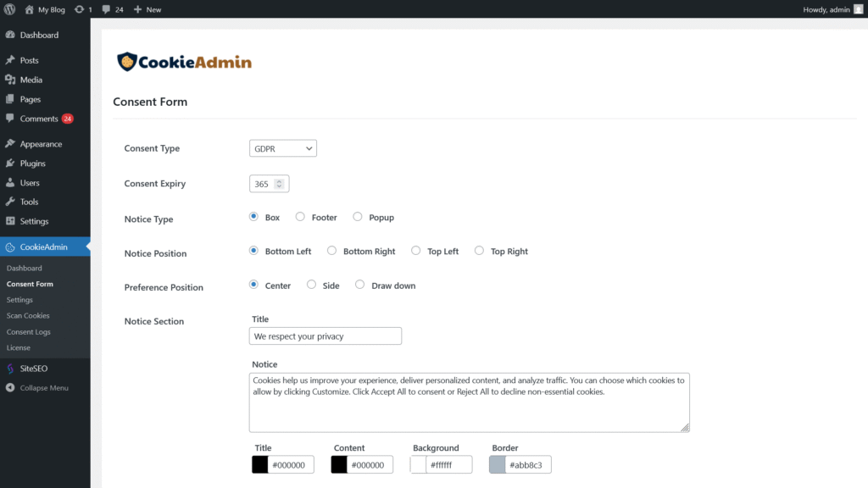Click Consent Expiry stepper arrows

point(279,184)
